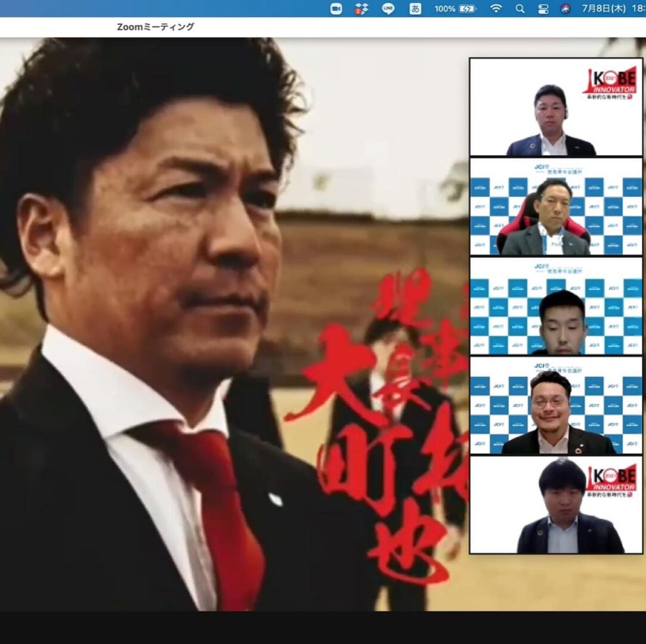This screenshot has height=644, width=646.
Task: Select bottom participant with KOBE Innovator background
Action: pos(555,504)
